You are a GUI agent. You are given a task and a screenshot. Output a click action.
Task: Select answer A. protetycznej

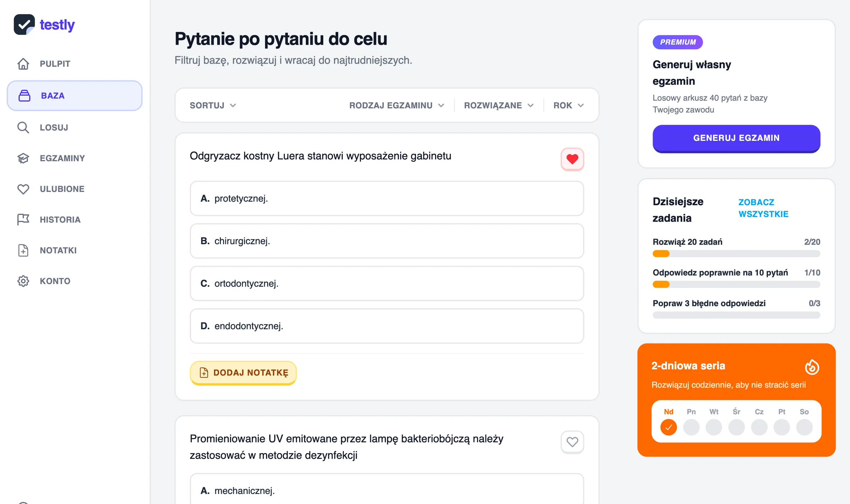click(387, 199)
